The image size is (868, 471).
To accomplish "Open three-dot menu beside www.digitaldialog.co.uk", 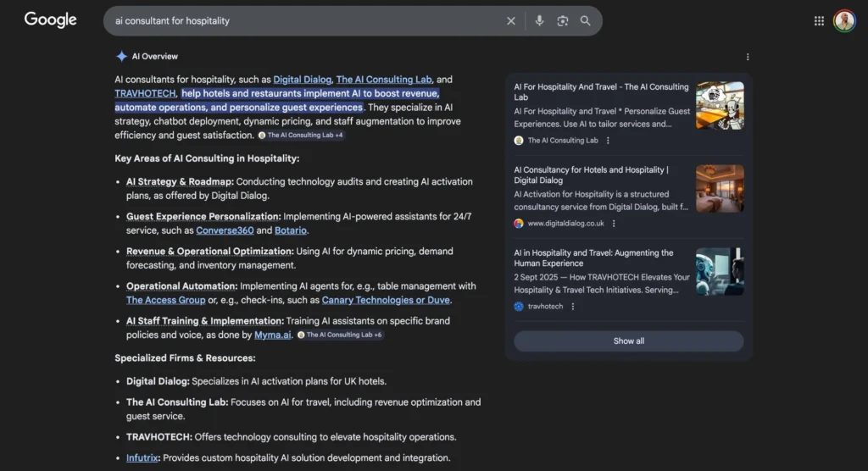I will [614, 224].
